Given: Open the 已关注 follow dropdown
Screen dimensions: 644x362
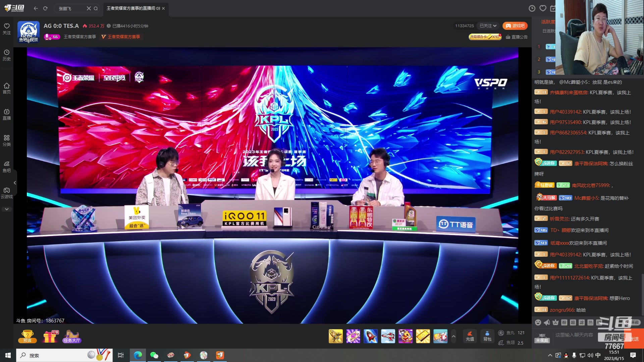Looking at the screenshot, I should tap(488, 26).
